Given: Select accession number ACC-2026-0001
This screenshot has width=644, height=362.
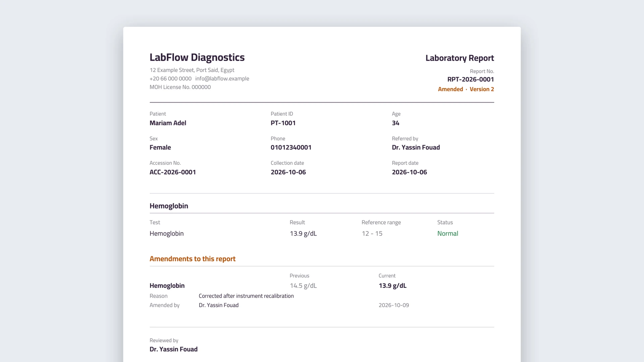Looking at the screenshot, I should point(173,172).
